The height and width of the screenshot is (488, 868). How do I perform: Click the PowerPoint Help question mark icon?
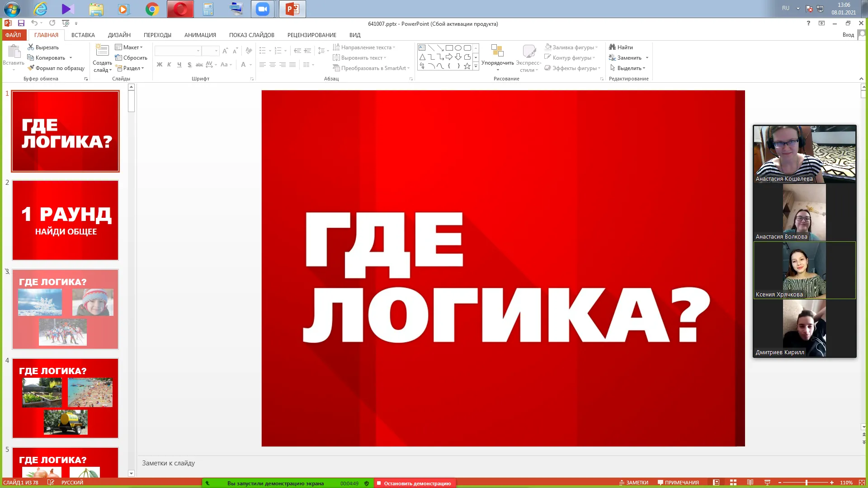808,23
